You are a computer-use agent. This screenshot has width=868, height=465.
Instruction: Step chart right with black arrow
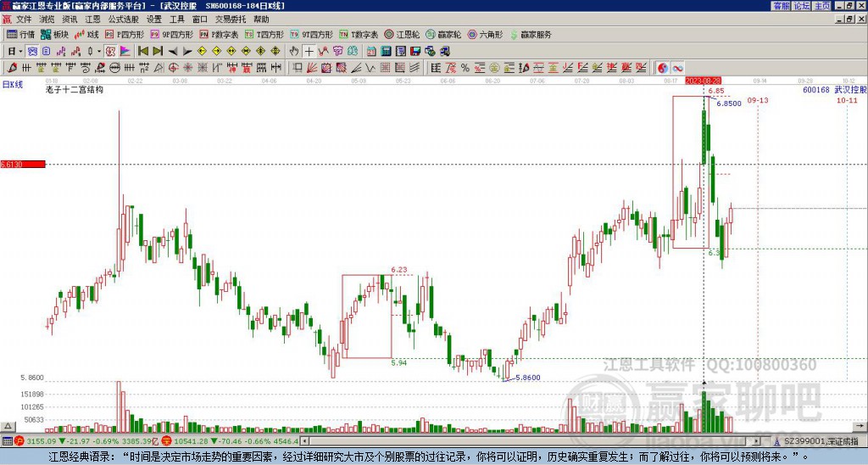click(x=187, y=52)
